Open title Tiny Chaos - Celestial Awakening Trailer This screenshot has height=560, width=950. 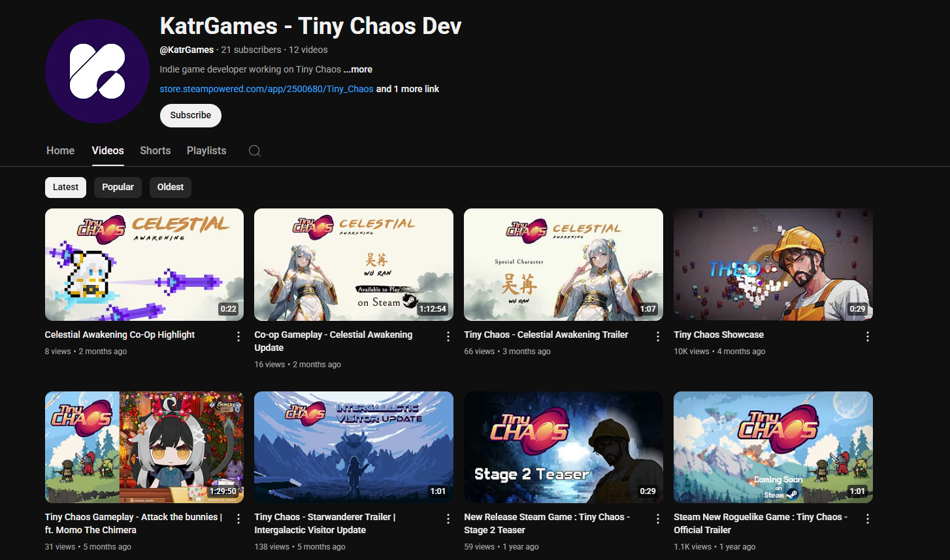coord(546,335)
